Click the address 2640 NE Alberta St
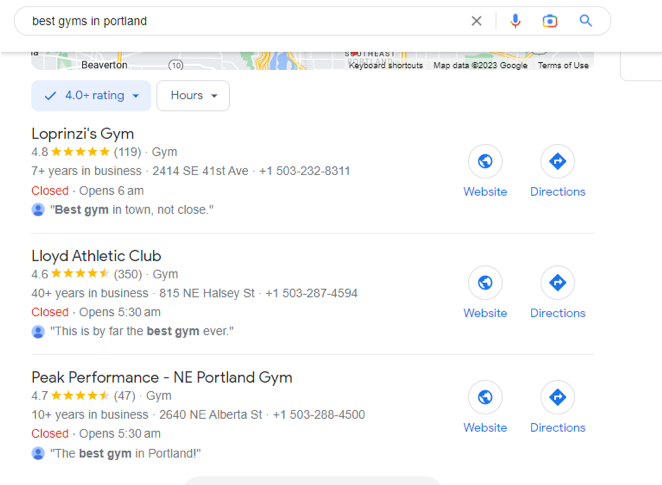The width and height of the screenshot is (662, 485). 211,415
